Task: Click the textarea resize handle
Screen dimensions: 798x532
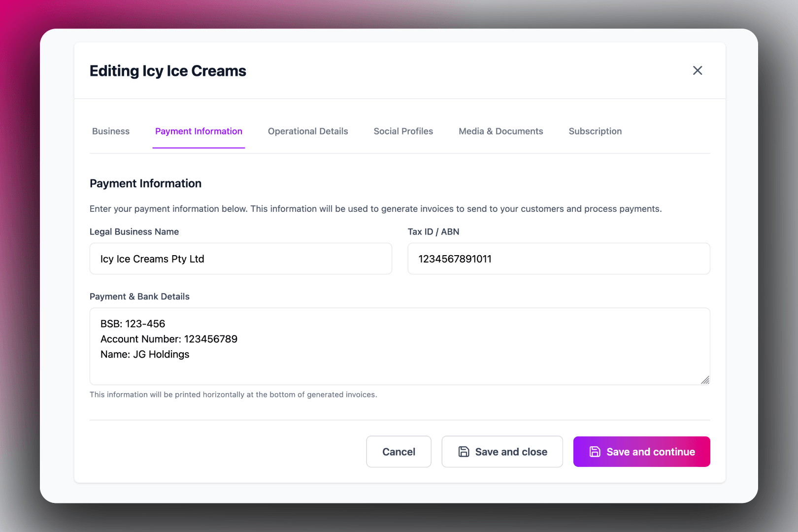Action: 705,380
